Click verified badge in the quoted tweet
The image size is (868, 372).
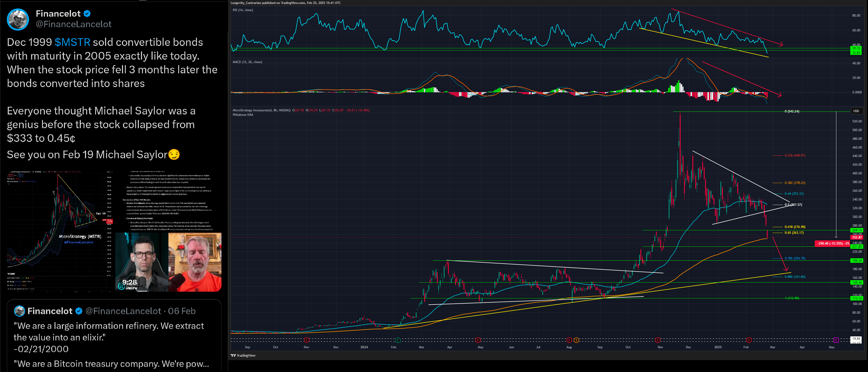(x=79, y=311)
